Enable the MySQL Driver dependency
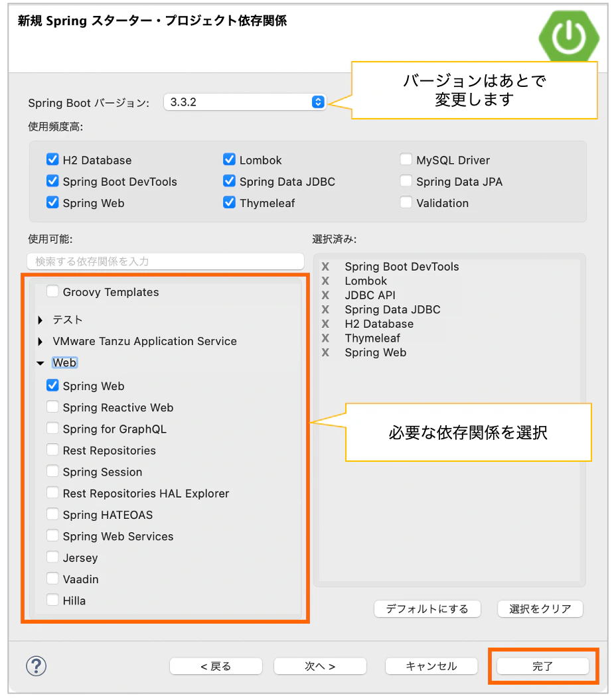 coord(406,160)
